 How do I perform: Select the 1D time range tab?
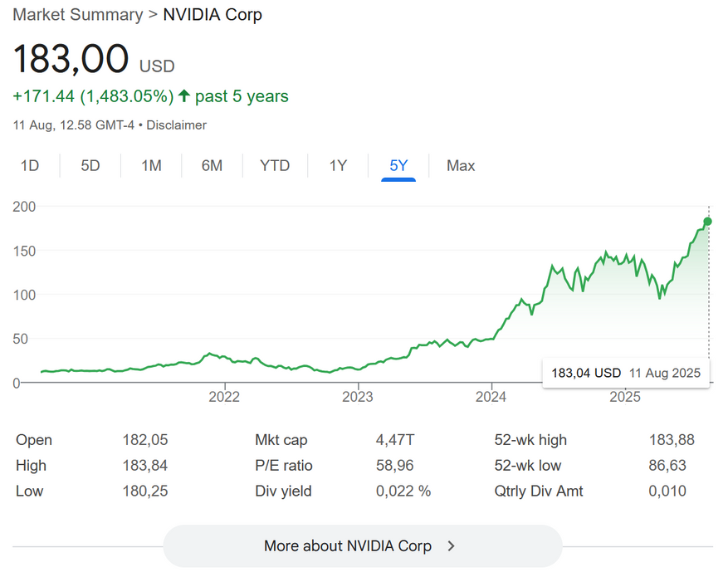click(30, 166)
